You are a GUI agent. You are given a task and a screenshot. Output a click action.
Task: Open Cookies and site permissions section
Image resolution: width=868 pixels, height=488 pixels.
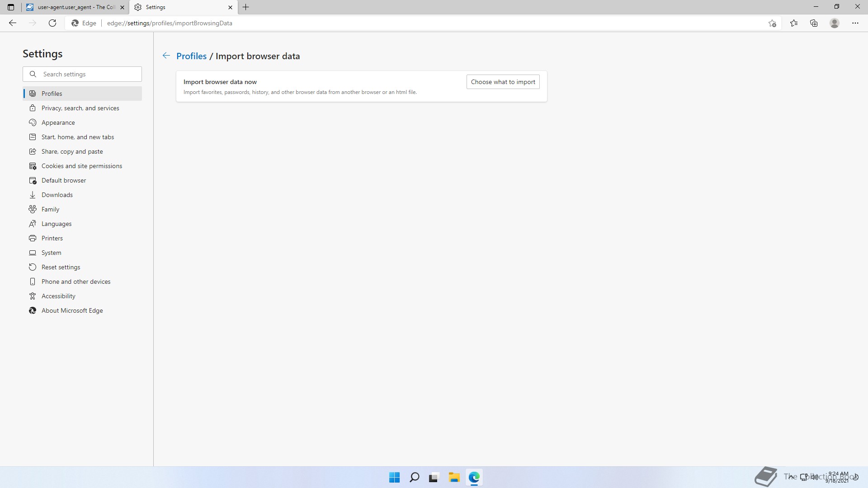81,166
